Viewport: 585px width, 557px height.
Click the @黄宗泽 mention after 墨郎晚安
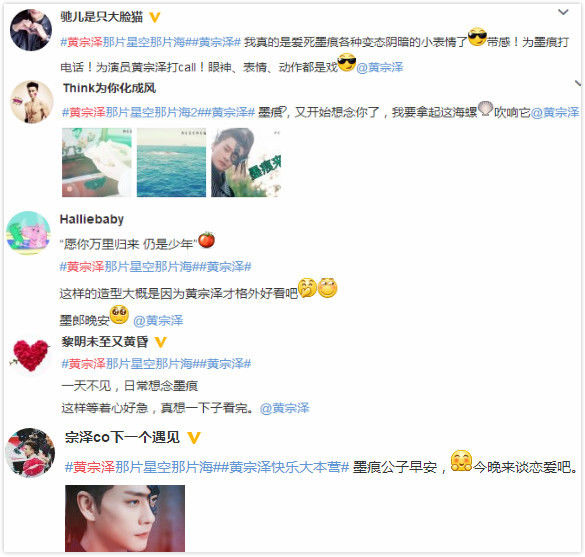click(158, 320)
